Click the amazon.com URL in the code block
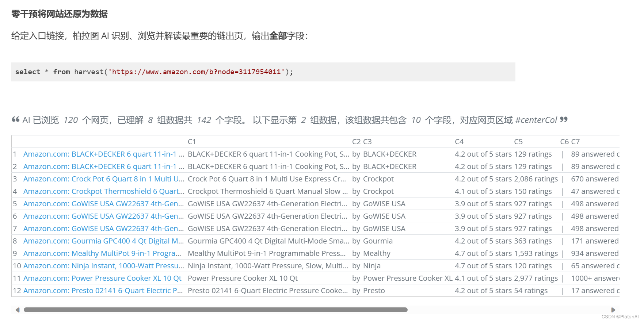Image resolution: width=644 pixels, height=322 pixels. click(197, 72)
